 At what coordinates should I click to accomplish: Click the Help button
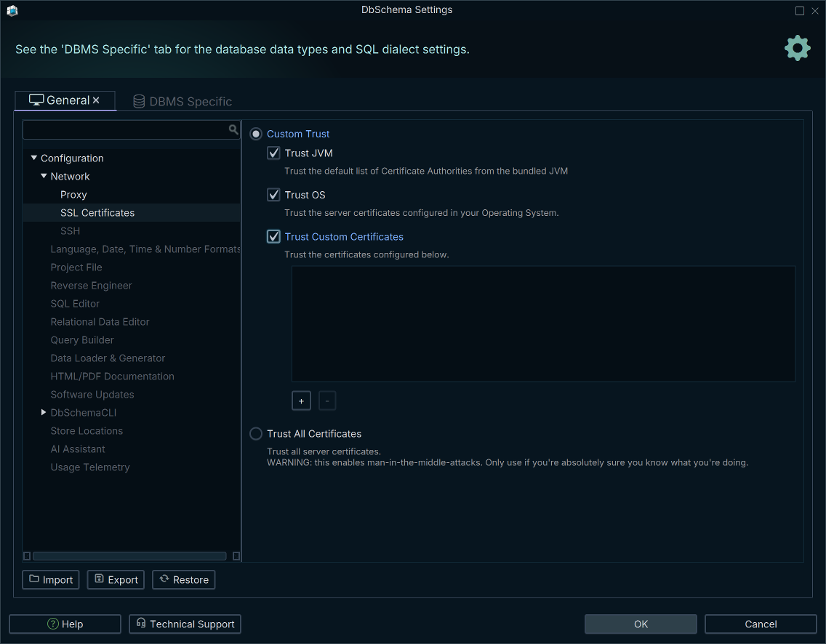pos(65,624)
